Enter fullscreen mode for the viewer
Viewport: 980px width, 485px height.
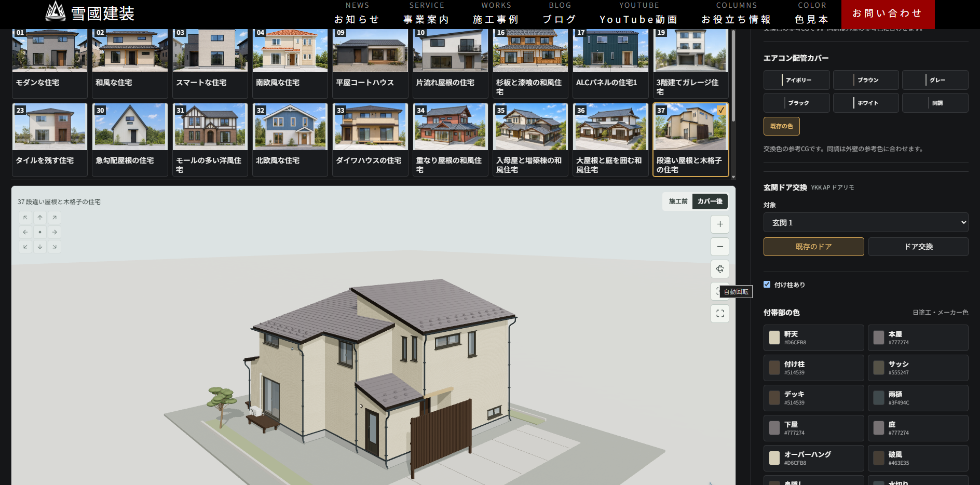pyautogui.click(x=720, y=314)
